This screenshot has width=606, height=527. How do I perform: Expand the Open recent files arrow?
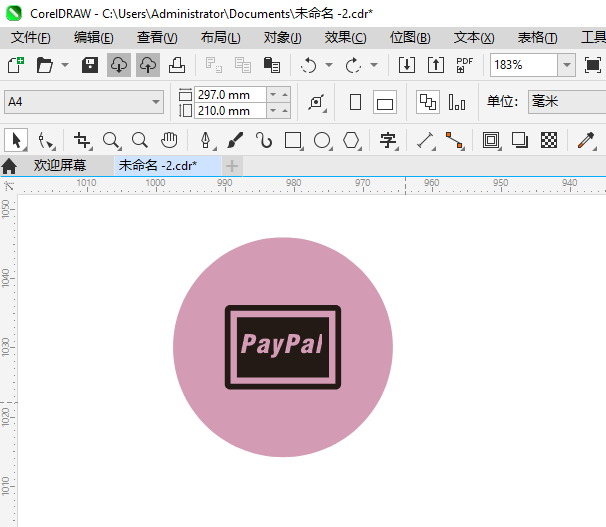pyautogui.click(x=65, y=65)
